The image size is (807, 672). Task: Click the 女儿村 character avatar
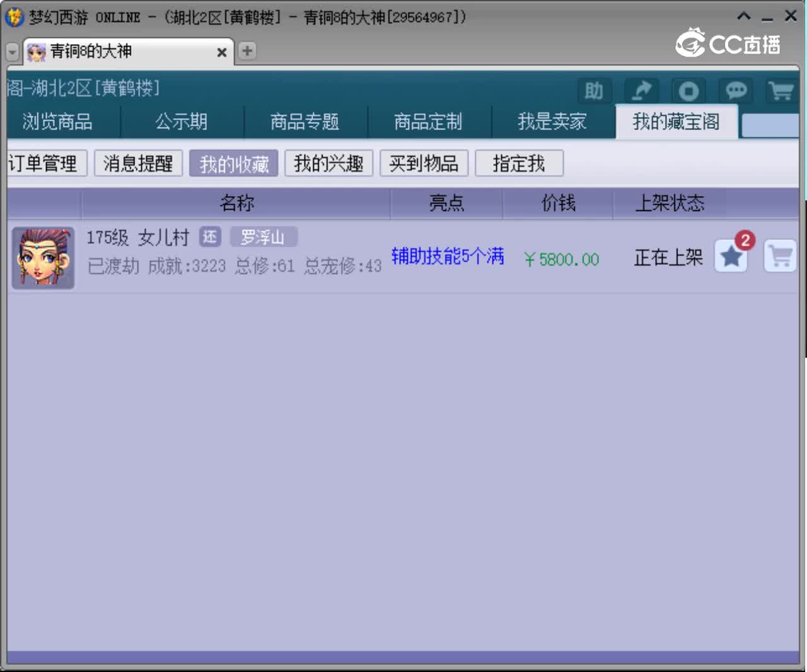tap(43, 258)
